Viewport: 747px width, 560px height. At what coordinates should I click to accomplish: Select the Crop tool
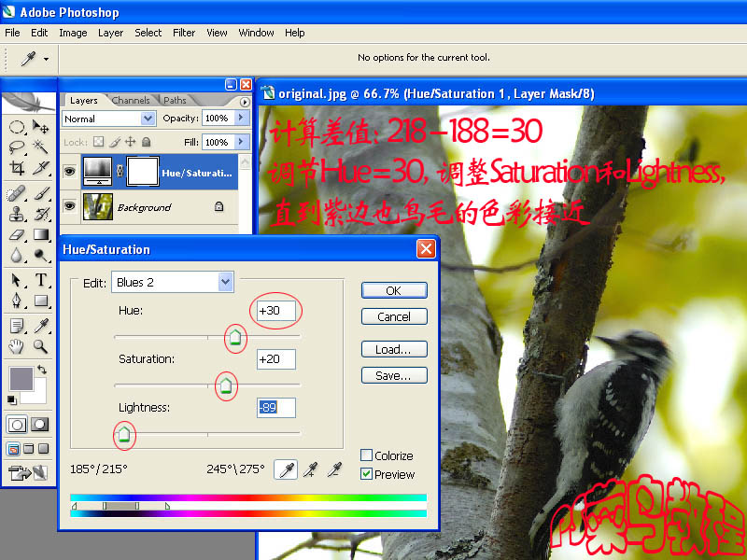[x=17, y=168]
